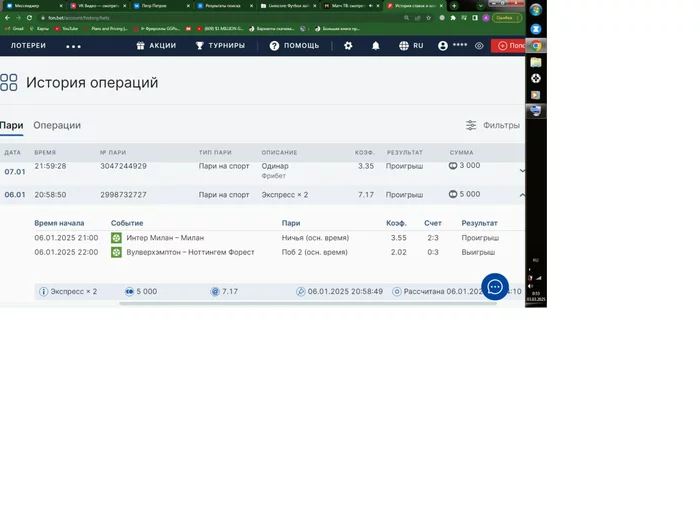Collapse the 06.01 express bet chevron
The height and width of the screenshot is (525, 700).
click(x=522, y=195)
